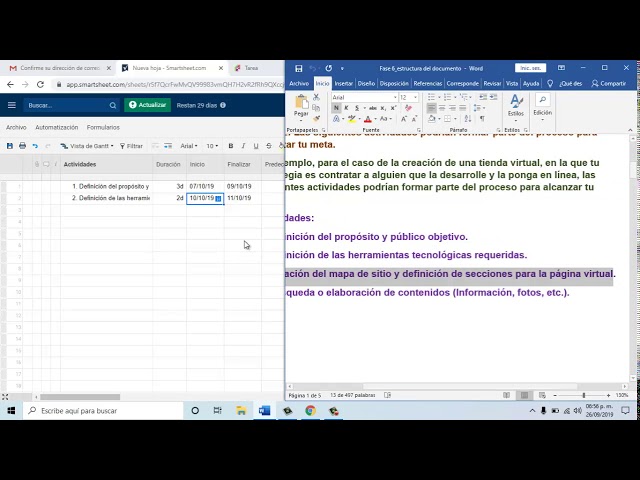The height and width of the screenshot is (480, 640).
Task: Apply multilevel list in Word
Action: [x=464, y=97]
